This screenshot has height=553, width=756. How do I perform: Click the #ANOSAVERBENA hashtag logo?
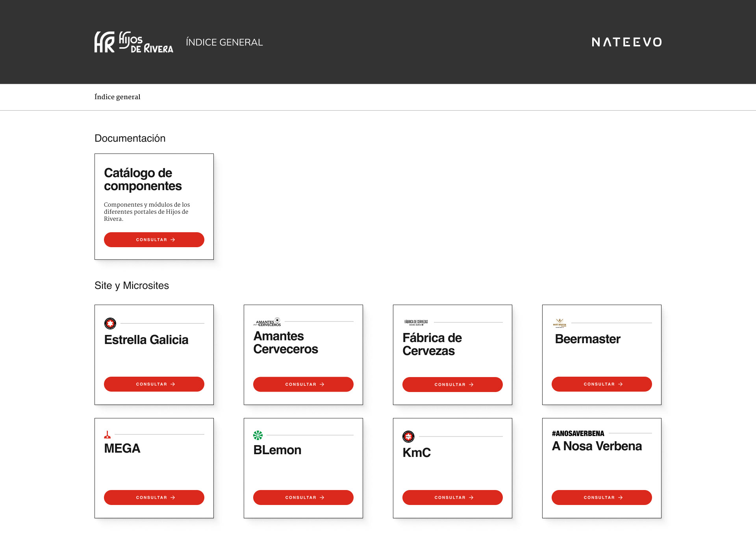tap(578, 433)
